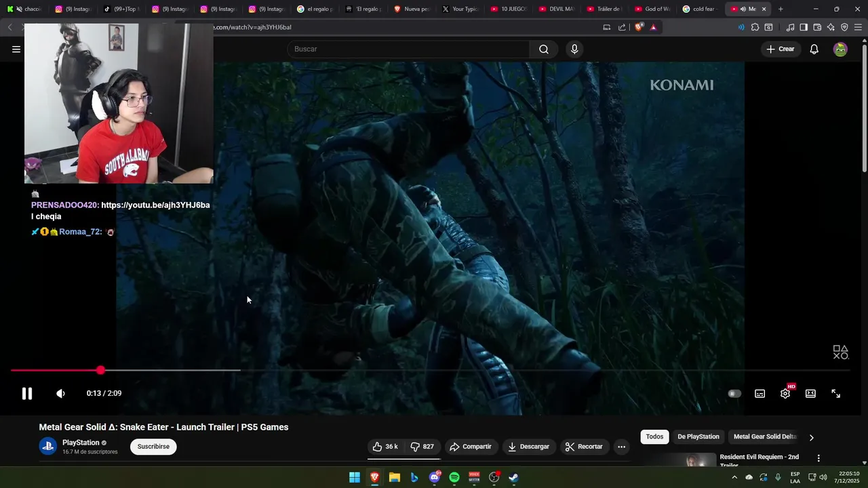Subscribe via the Suscribirse button
This screenshot has height=488, width=868.
153,447
